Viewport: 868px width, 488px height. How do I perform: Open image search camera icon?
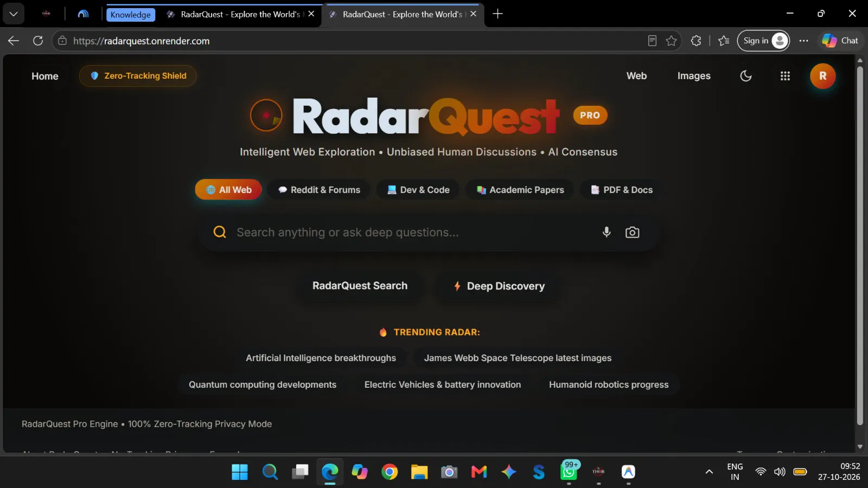632,232
